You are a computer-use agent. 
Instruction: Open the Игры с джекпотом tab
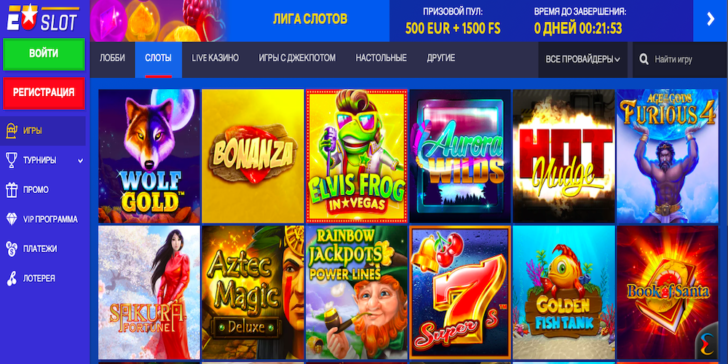pos(297,58)
